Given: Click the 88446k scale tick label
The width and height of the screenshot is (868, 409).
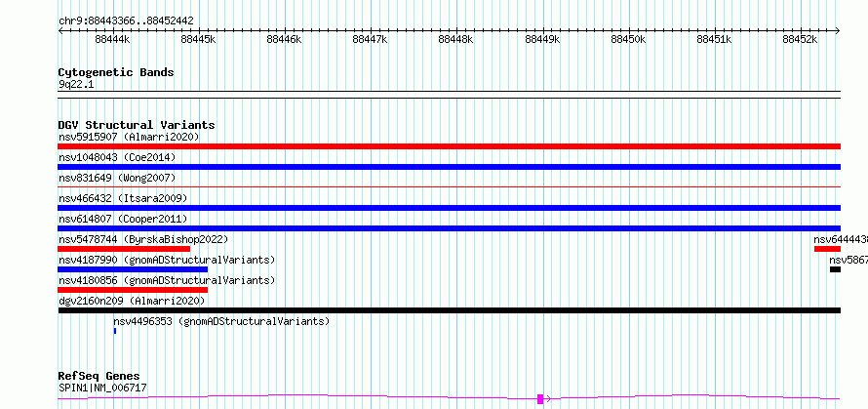Looking at the screenshot, I should (x=284, y=39).
